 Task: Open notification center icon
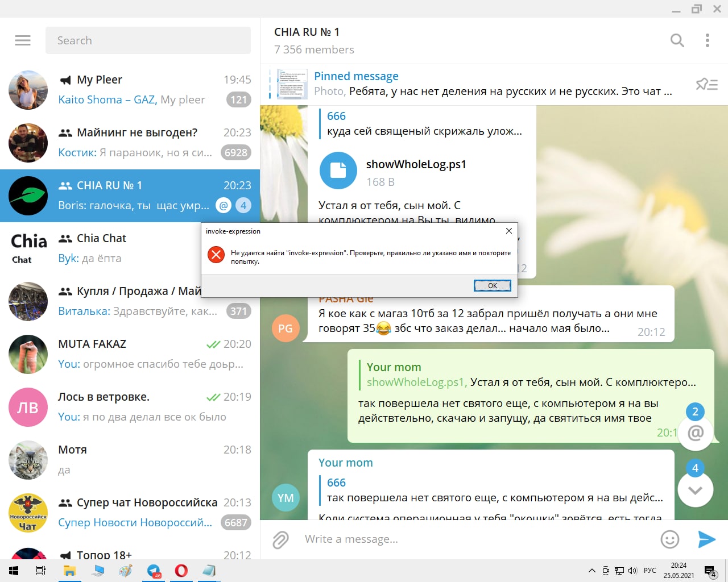point(710,571)
